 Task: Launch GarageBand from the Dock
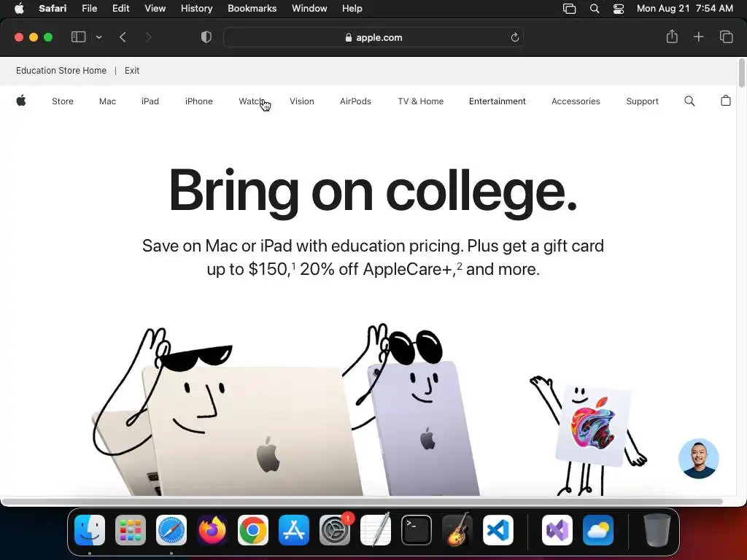(457, 530)
